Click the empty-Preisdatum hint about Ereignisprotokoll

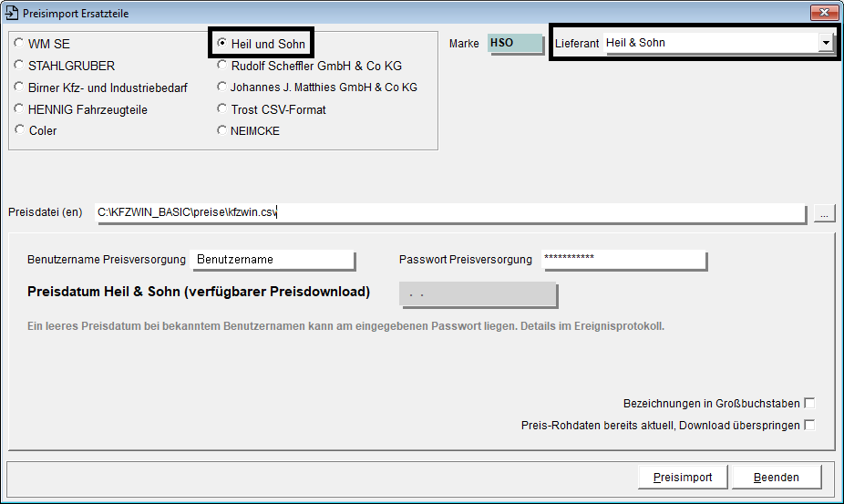(345, 326)
